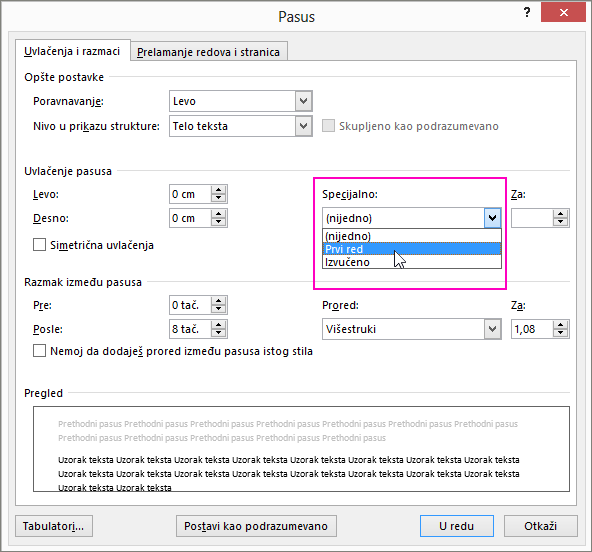
Task: Click the Pre spacing input field
Action: coord(190,305)
